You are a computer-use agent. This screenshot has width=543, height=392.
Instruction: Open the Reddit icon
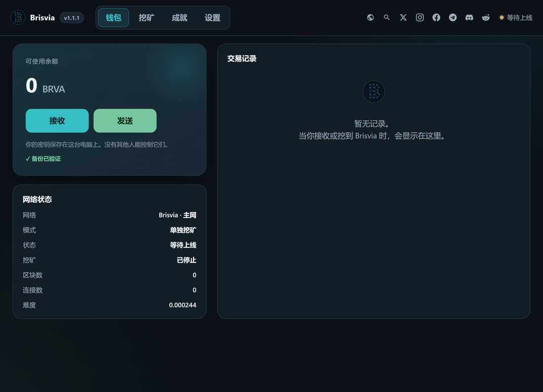[x=486, y=17]
